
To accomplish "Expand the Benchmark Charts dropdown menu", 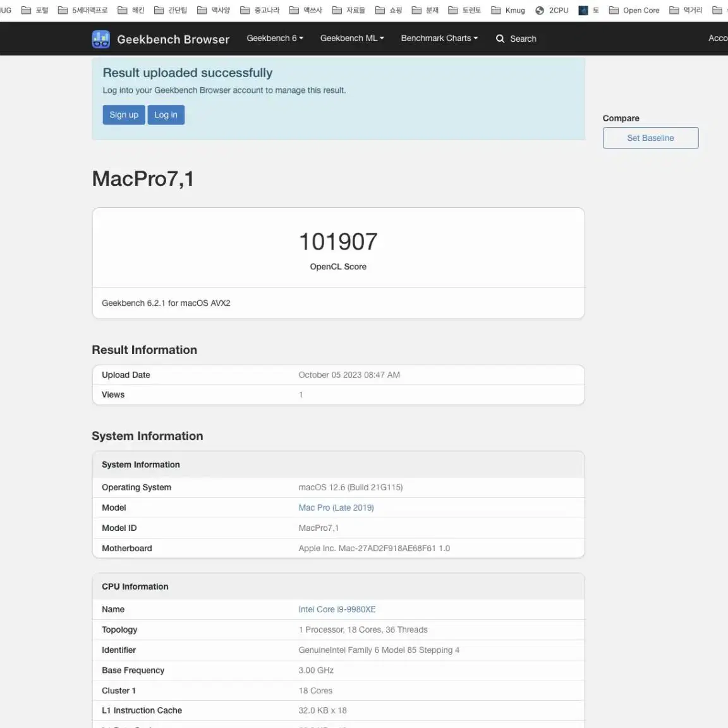I will [439, 39].
